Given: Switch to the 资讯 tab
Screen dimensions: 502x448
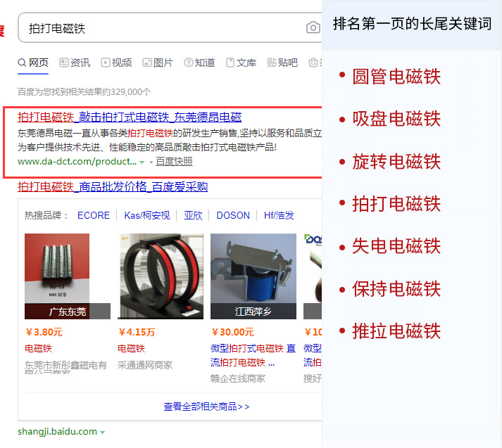Looking at the screenshot, I should tap(75, 63).
